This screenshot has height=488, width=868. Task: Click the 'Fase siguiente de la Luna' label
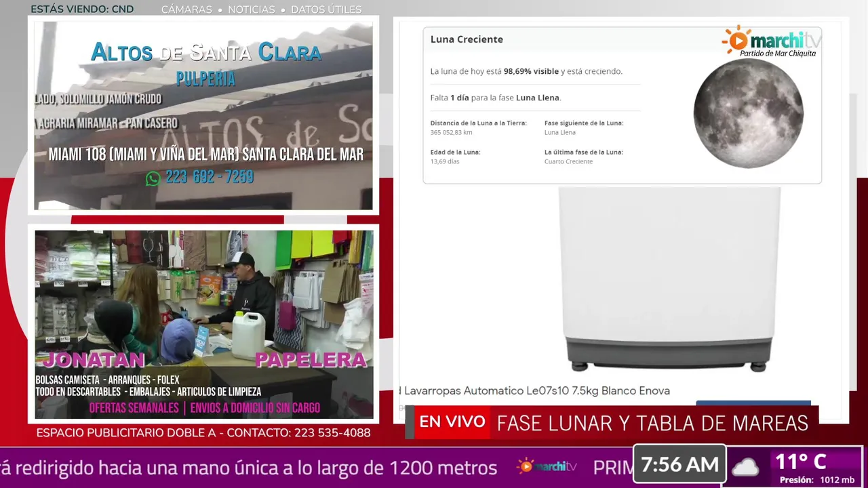584,123
